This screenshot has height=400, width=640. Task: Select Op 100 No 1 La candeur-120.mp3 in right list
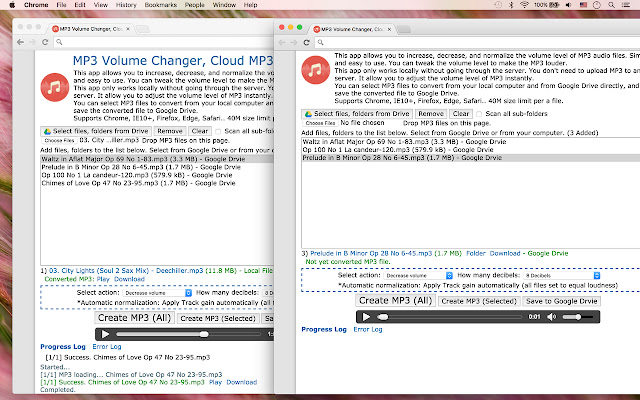coord(471,150)
